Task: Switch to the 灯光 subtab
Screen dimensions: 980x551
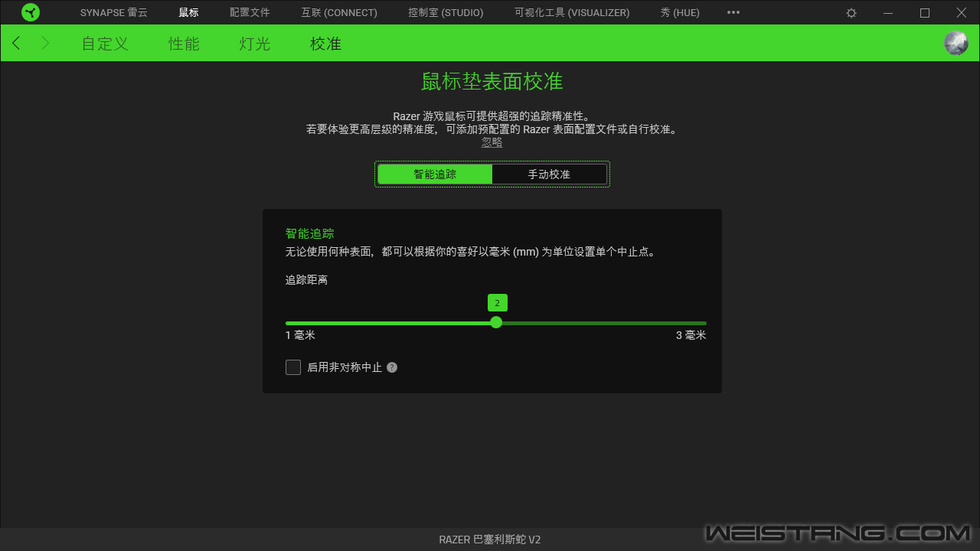Action: pyautogui.click(x=255, y=44)
